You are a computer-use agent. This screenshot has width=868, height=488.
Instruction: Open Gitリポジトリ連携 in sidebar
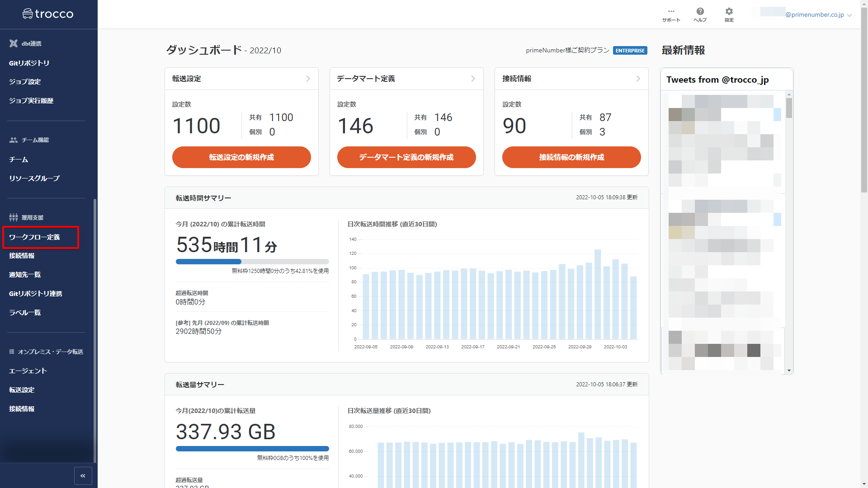36,294
